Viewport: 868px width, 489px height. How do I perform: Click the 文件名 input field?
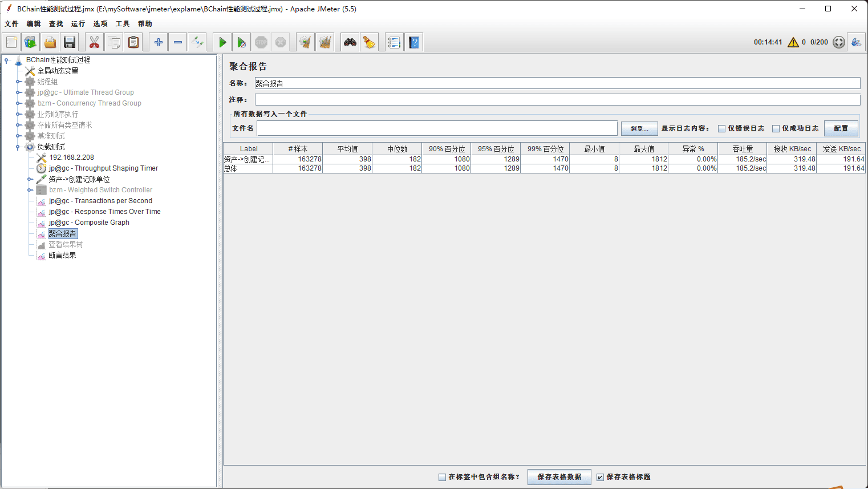[x=436, y=128]
